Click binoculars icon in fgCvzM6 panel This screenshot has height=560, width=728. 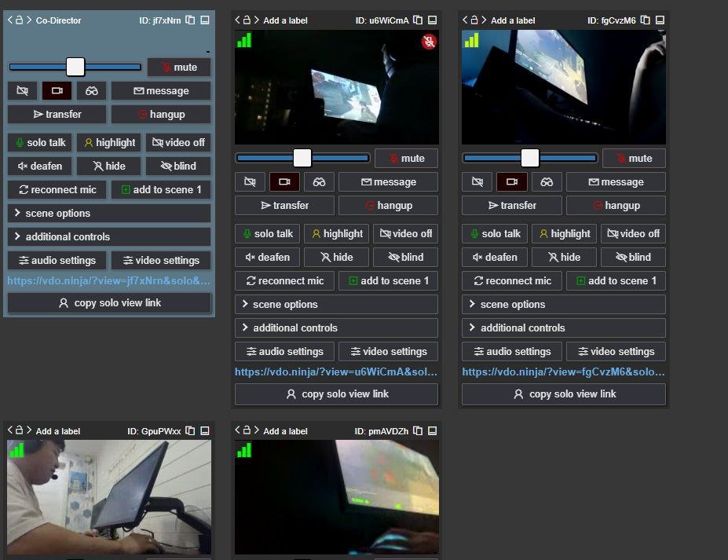click(547, 181)
